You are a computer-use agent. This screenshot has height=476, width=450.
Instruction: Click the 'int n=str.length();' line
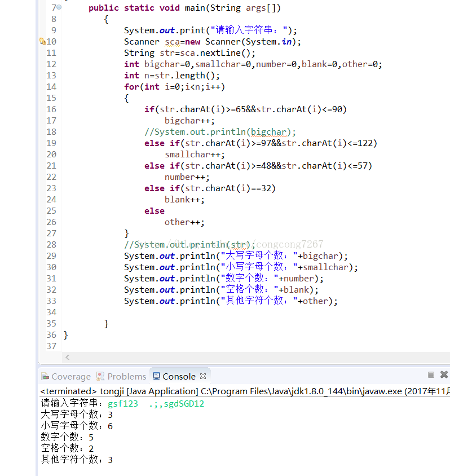[x=172, y=76]
